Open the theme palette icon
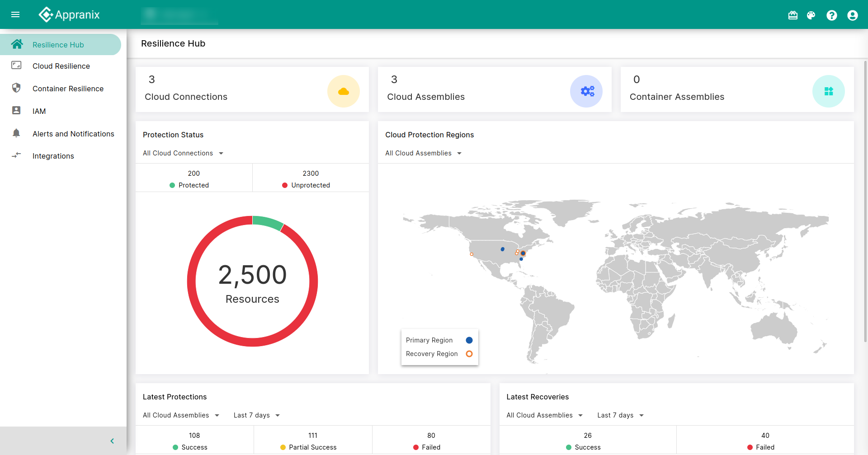Screen dimensions: 868x455 point(811,15)
